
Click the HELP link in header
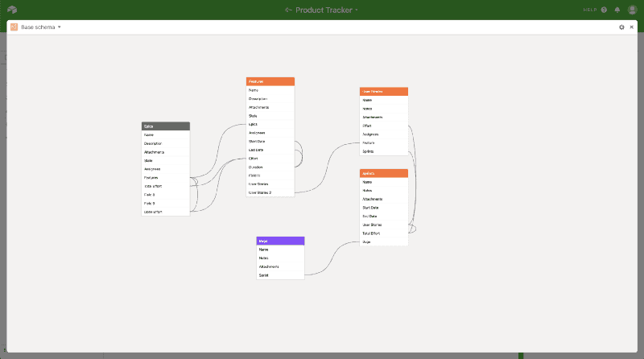pos(590,10)
